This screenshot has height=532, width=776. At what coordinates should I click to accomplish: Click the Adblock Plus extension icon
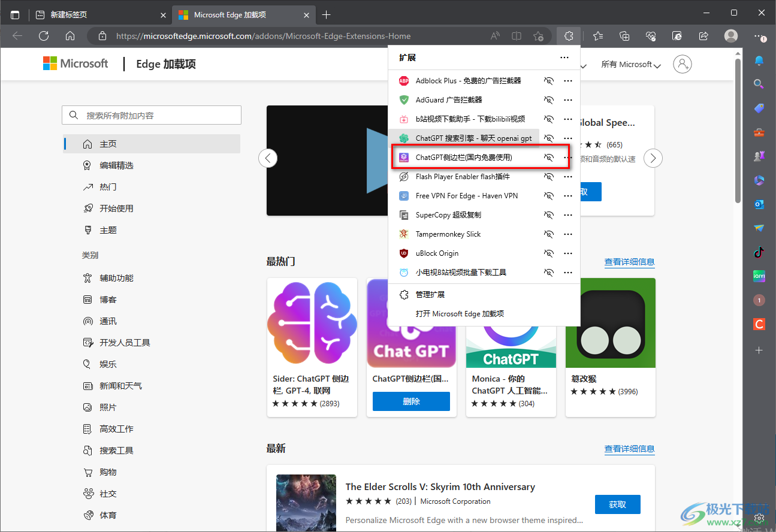point(404,81)
